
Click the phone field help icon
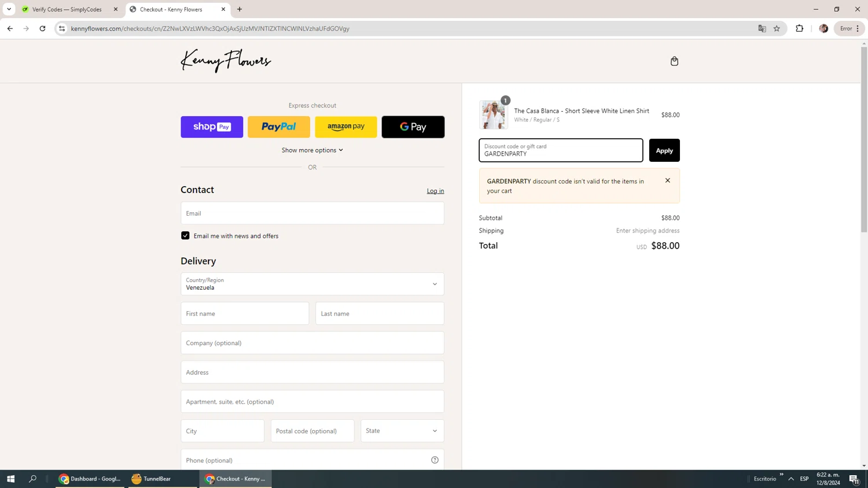pos(435,460)
